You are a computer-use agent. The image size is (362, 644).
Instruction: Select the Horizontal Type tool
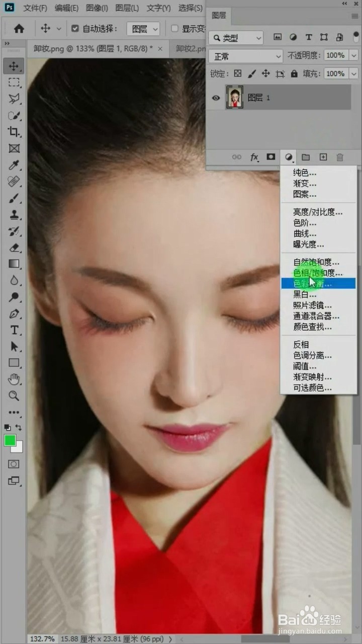pos(14,330)
